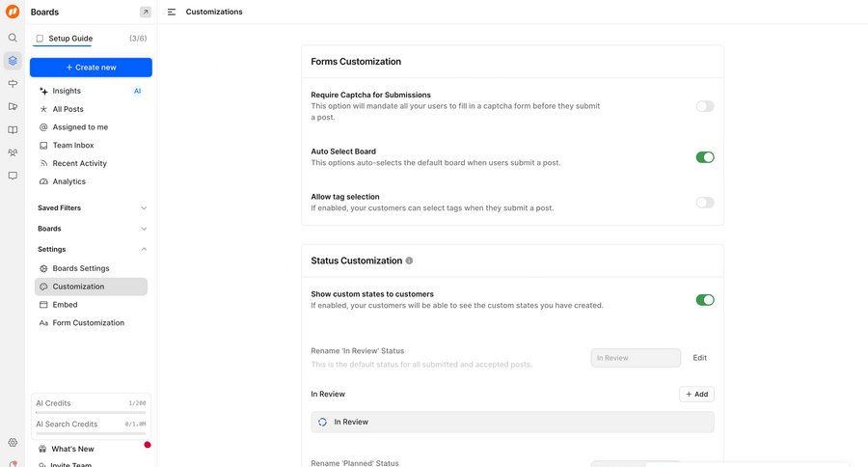Open Boards Settings page
The width and height of the screenshot is (868, 467).
pyautogui.click(x=91, y=268)
